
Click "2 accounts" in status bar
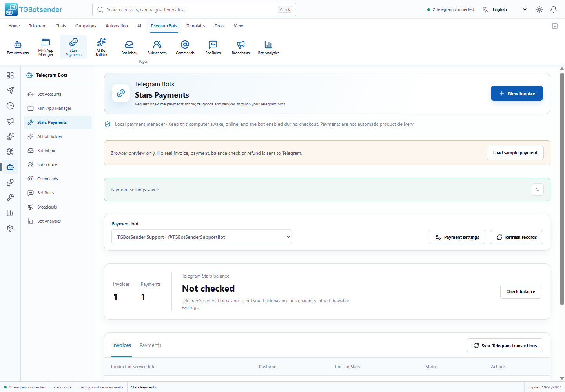click(62, 387)
